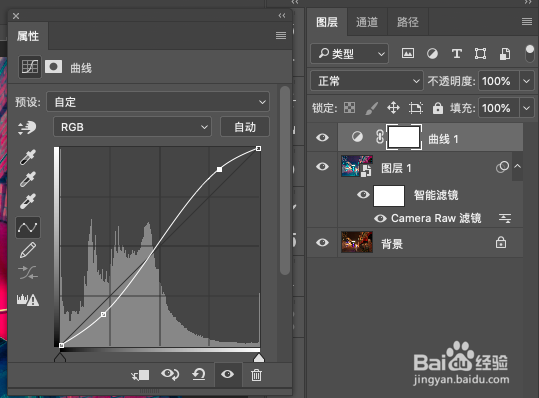Select the 图层 1 layer thumbnail
Image resolution: width=539 pixels, height=398 pixels.
pos(357,166)
